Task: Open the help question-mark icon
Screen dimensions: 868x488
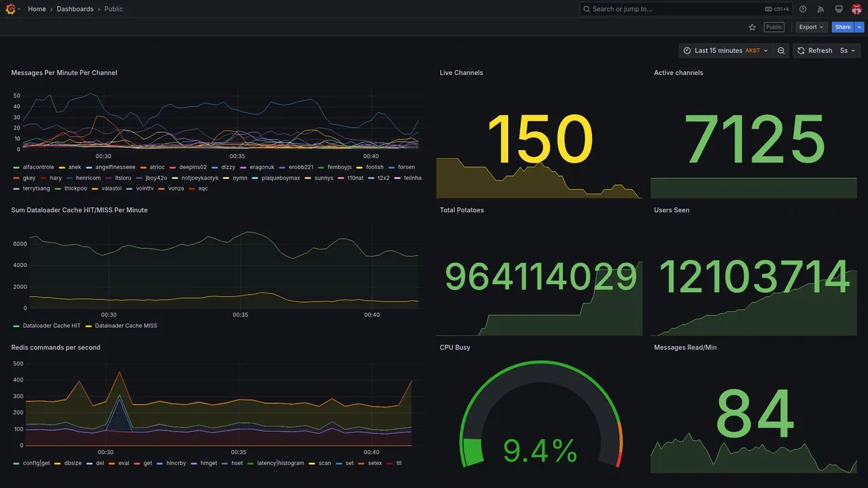Action: tap(803, 9)
